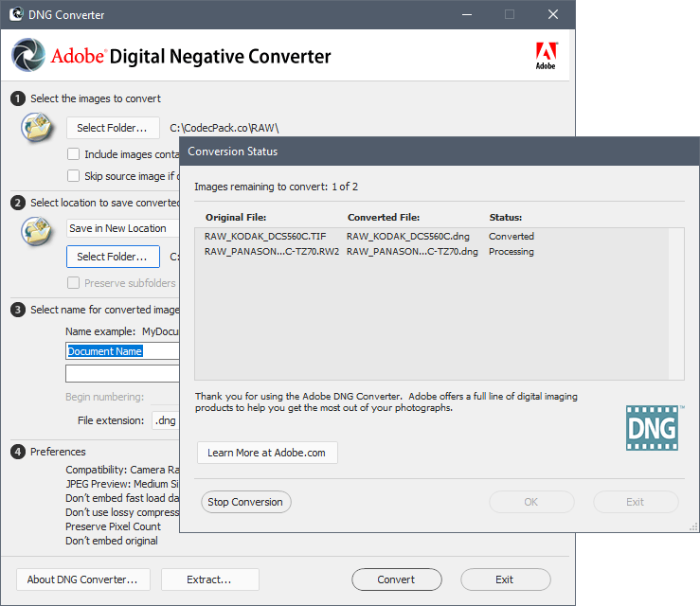The height and width of the screenshot is (606, 700).
Task: Click the 'Processing' status entry
Action: pyautogui.click(x=512, y=251)
